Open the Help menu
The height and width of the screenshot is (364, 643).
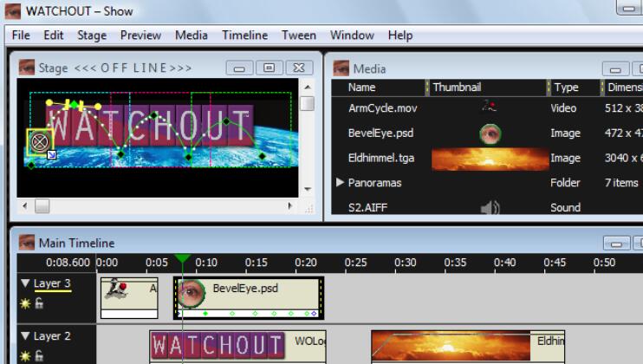coord(400,36)
